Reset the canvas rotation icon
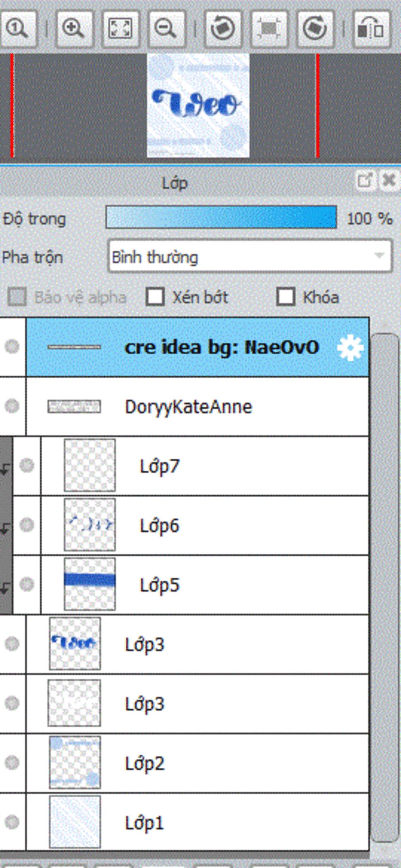401x868 pixels. 269,28
